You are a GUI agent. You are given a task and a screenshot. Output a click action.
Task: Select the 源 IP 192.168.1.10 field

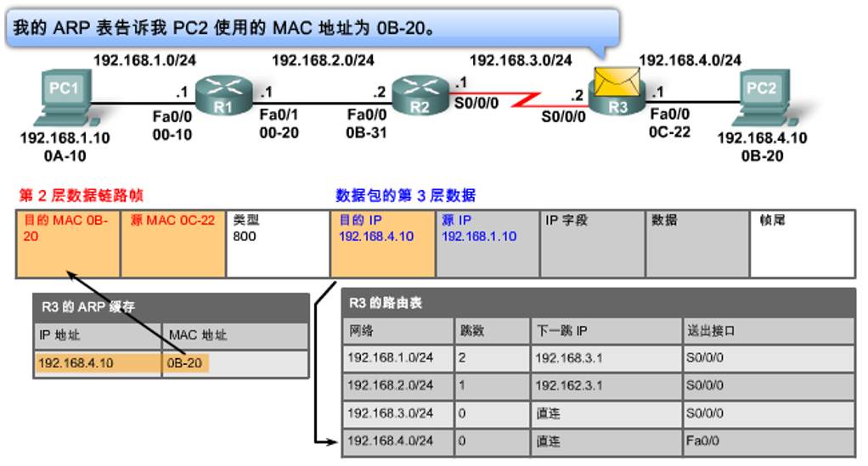tap(488, 244)
